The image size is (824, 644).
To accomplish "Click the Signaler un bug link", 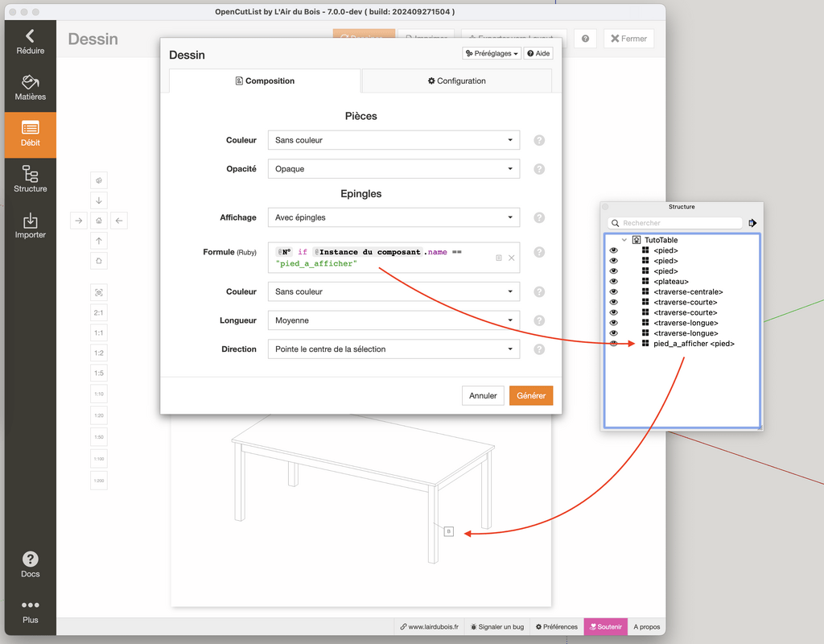I will pos(497,626).
